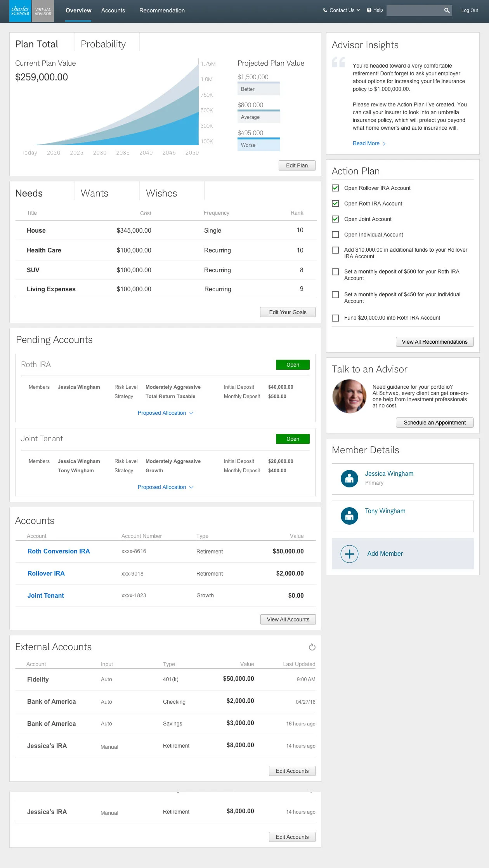Click Bank of America Checking row
The height and width of the screenshot is (868, 489).
[x=165, y=701]
